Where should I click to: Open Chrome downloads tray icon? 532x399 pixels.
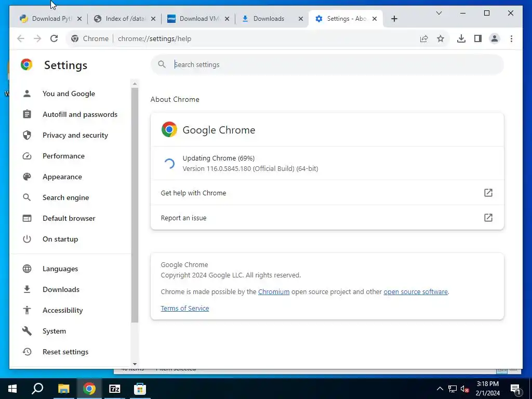coord(461,38)
